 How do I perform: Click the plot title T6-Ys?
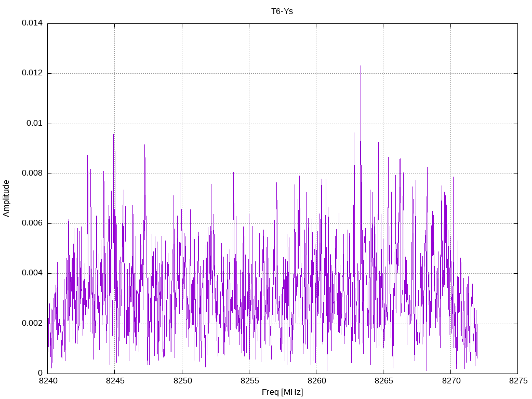tap(282, 11)
